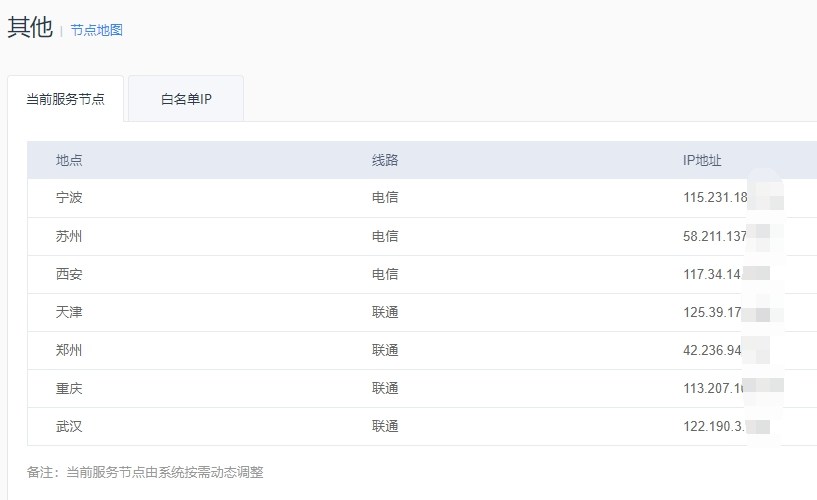The image size is (817, 500).
Task: Switch to the 白名单IP tab
Action: [186, 100]
